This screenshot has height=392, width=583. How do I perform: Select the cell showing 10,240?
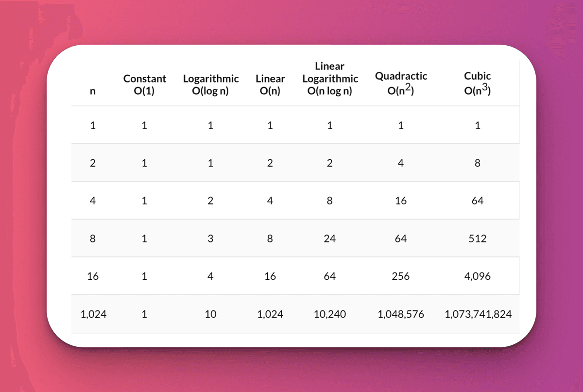point(330,314)
